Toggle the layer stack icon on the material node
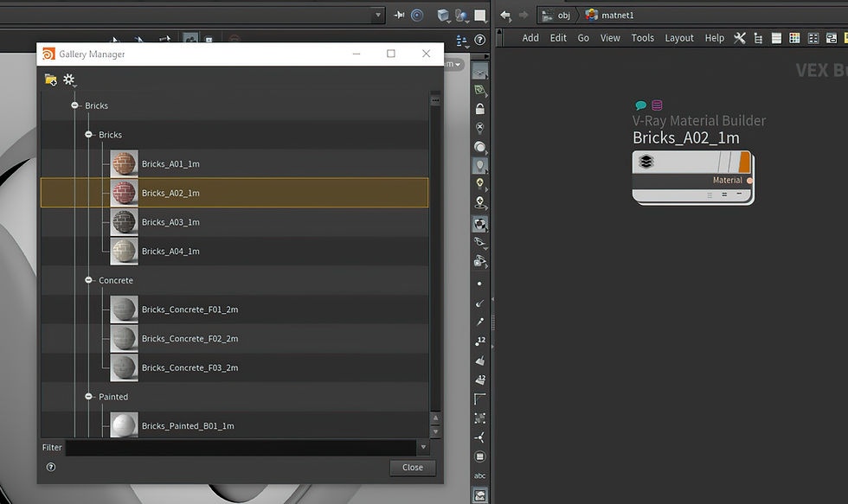 pyautogui.click(x=646, y=162)
